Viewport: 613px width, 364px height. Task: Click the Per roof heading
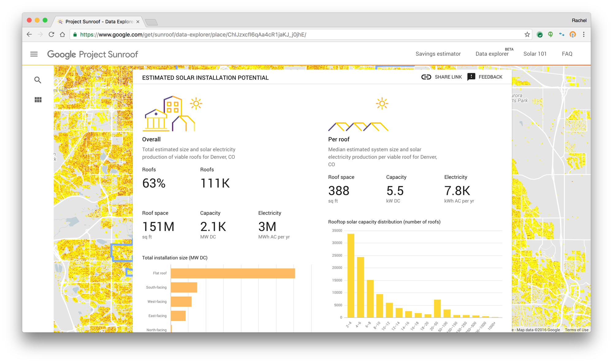(x=339, y=139)
